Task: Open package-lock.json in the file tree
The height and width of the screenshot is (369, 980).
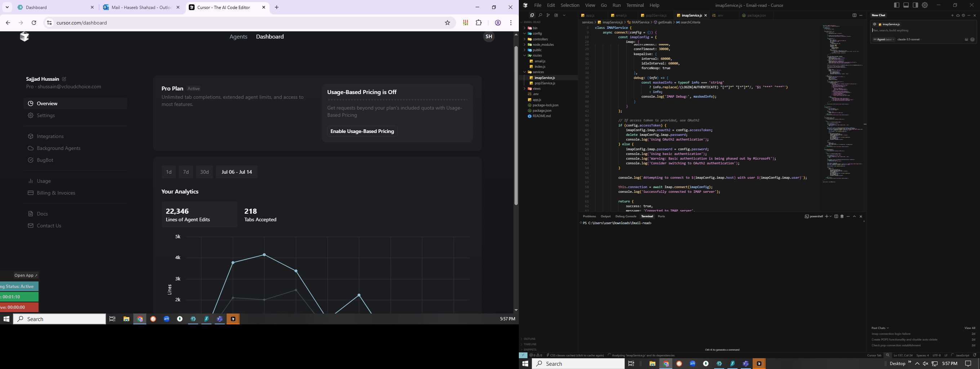Action: tap(549, 105)
